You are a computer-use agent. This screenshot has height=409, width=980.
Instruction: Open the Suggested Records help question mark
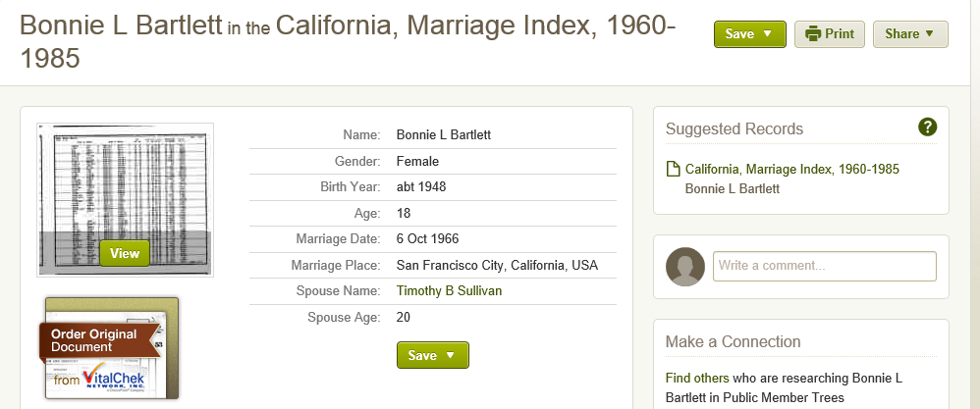928,128
